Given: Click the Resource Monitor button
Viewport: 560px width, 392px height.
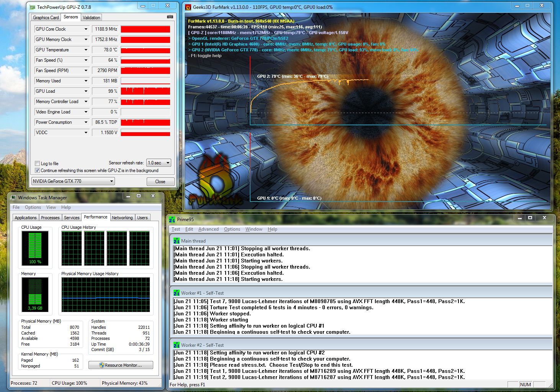Looking at the screenshot, I should [x=121, y=365].
